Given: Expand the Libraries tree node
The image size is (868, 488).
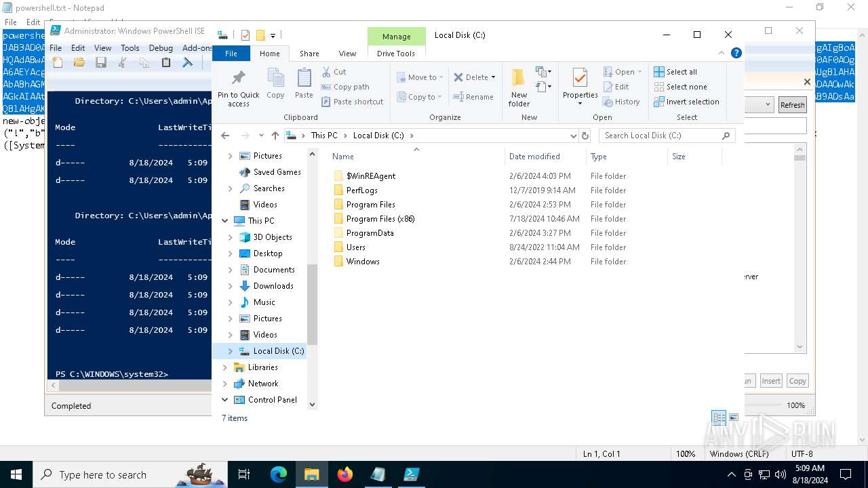Looking at the screenshot, I should coord(225,367).
